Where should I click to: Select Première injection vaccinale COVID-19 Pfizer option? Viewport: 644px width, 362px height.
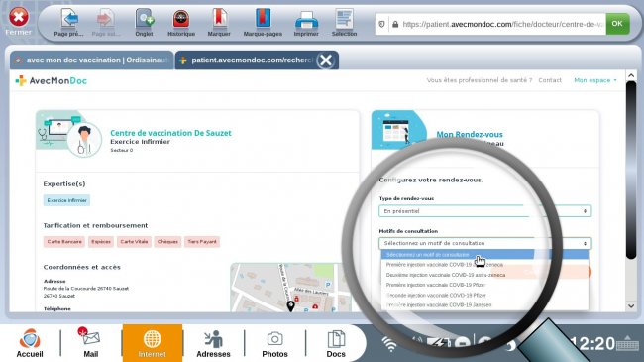[435, 285]
